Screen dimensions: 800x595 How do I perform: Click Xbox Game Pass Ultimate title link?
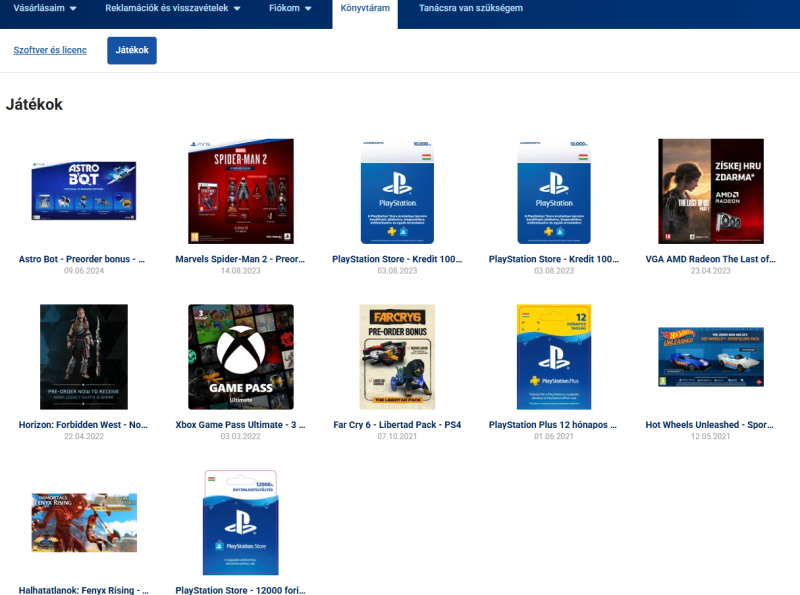pyautogui.click(x=240, y=425)
